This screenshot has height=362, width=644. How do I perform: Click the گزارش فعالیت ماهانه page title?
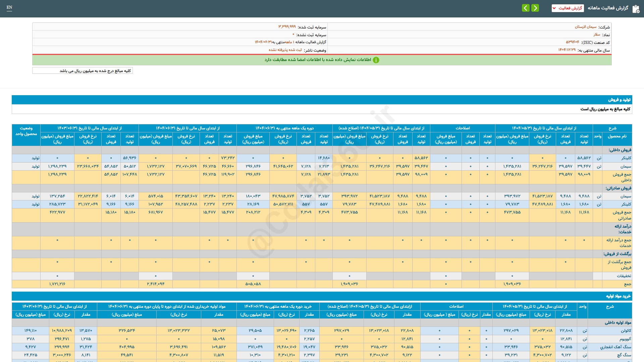pyautogui.click(x=608, y=8)
